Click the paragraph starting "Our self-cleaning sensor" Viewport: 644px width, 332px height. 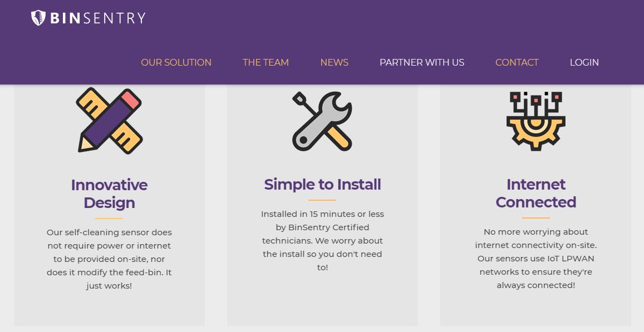click(x=109, y=259)
